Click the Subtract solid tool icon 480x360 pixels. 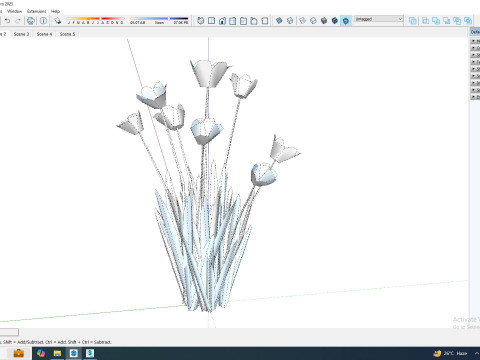pyautogui.click(x=447, y=21)
